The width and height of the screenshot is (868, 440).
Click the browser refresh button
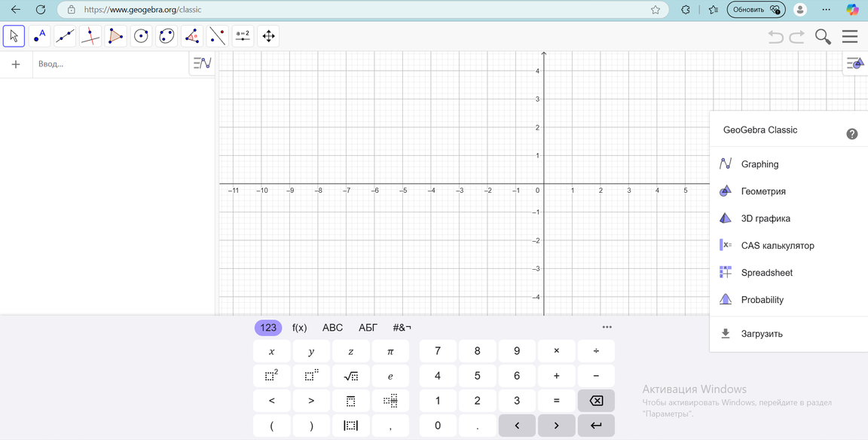pos(41,10)
